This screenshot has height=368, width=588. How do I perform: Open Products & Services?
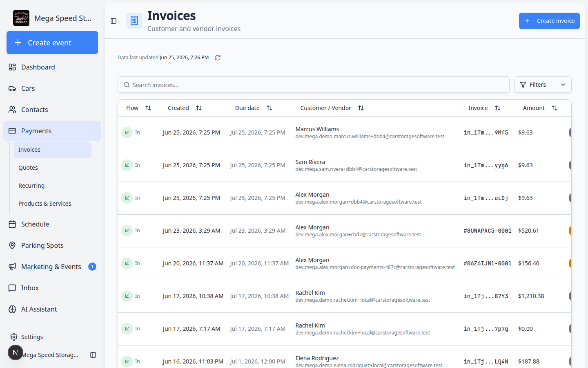[52, 204]
